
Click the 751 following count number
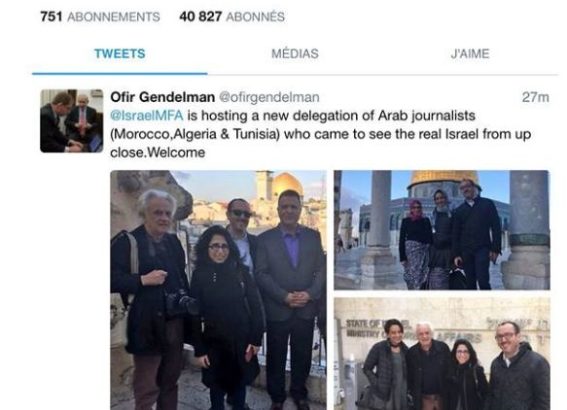[x=51, y=17]
